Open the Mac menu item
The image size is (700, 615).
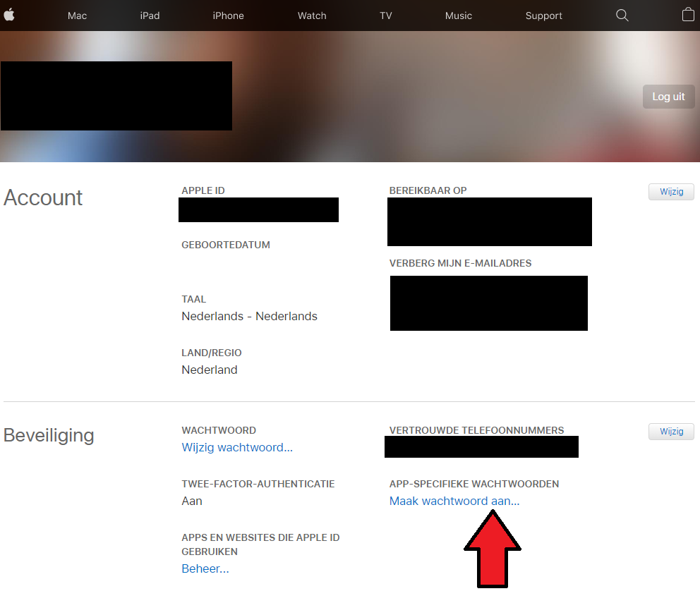[x=77, y=16]
